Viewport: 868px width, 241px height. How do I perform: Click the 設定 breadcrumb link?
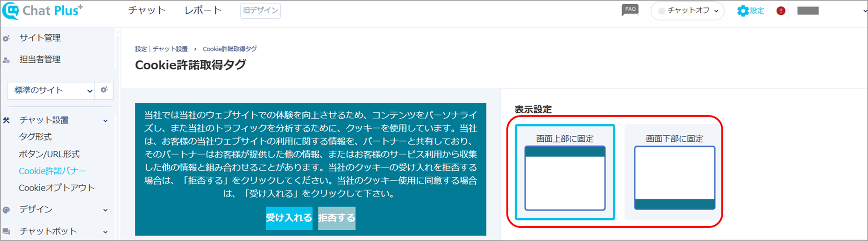[141, 49]
